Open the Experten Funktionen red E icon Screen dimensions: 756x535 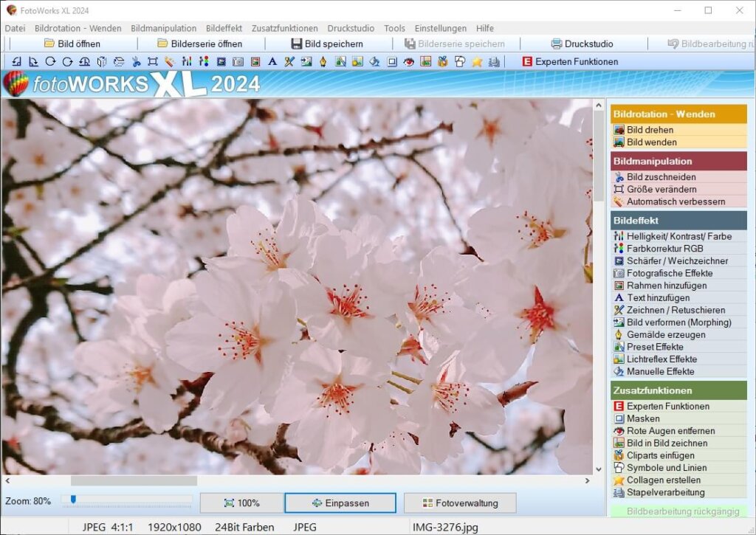point(620,406)
